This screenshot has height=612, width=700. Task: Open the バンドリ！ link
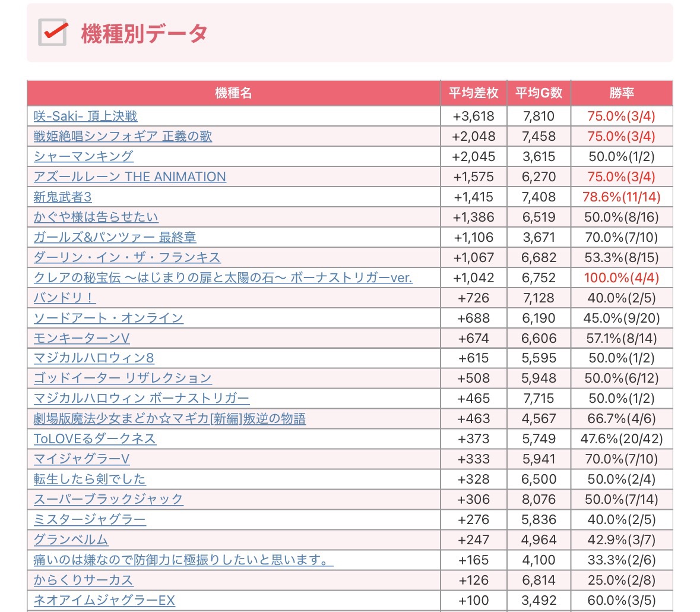[65, 298]
